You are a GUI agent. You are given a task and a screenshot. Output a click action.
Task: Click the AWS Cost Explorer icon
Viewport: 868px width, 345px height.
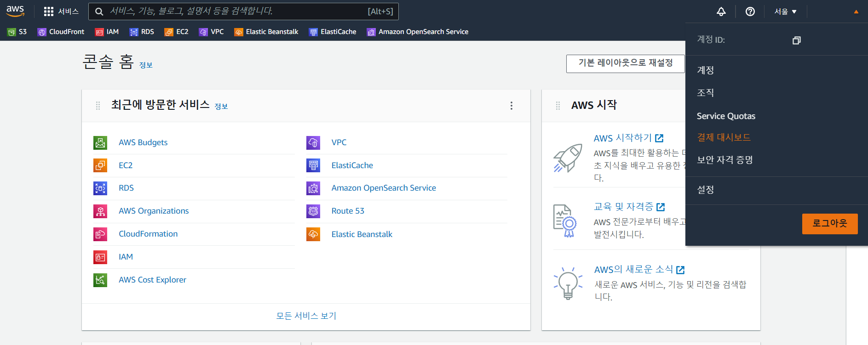click(100, 280)
